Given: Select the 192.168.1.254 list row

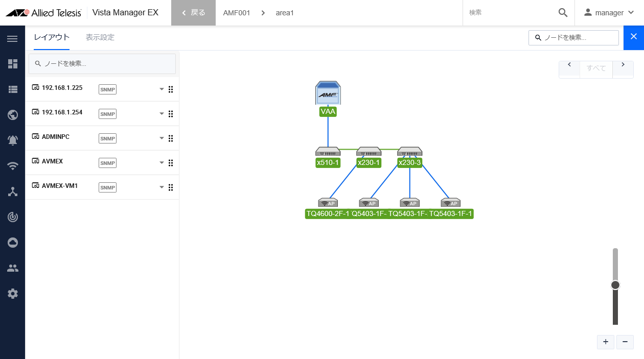Looking at the screenshot, I should 102,114.
